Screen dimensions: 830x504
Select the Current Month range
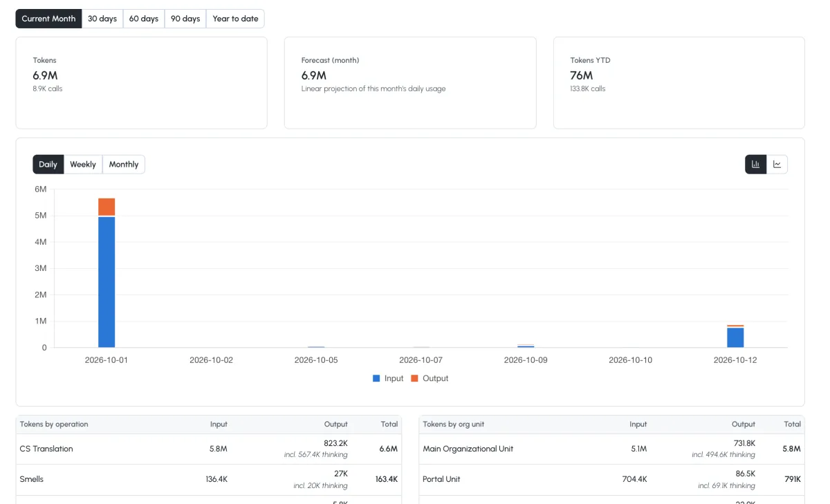point(48,19)
